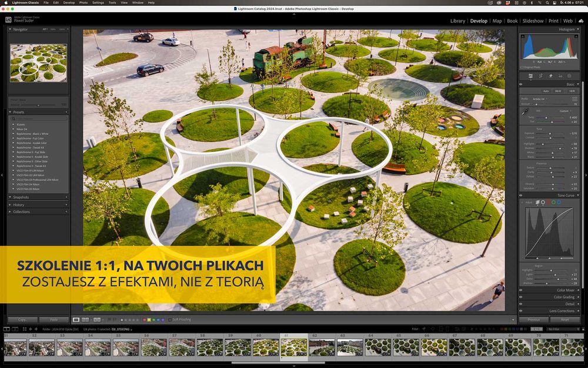Open the toolbar content dropdown arrow
Screen dimensions: 588x368
[513, 320]
